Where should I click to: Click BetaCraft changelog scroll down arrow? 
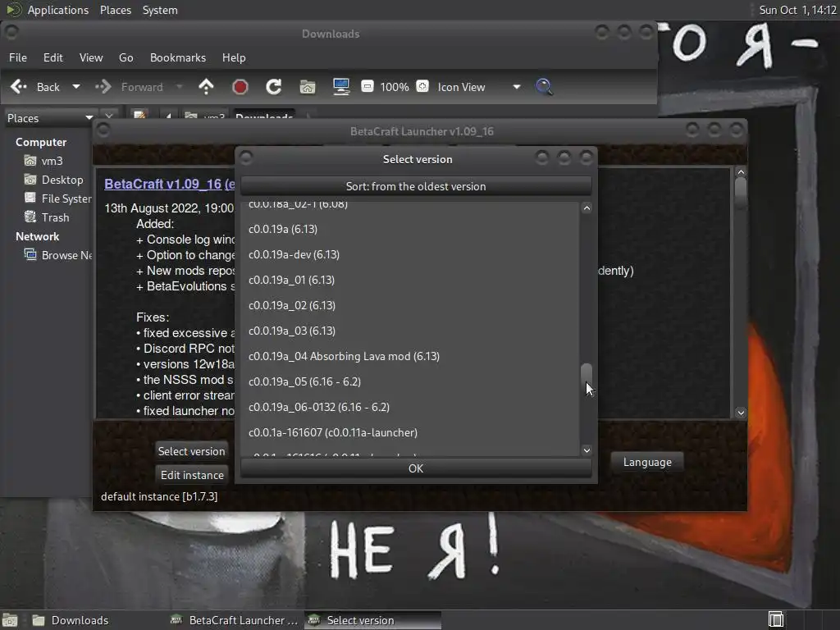(x=741, y=413)
